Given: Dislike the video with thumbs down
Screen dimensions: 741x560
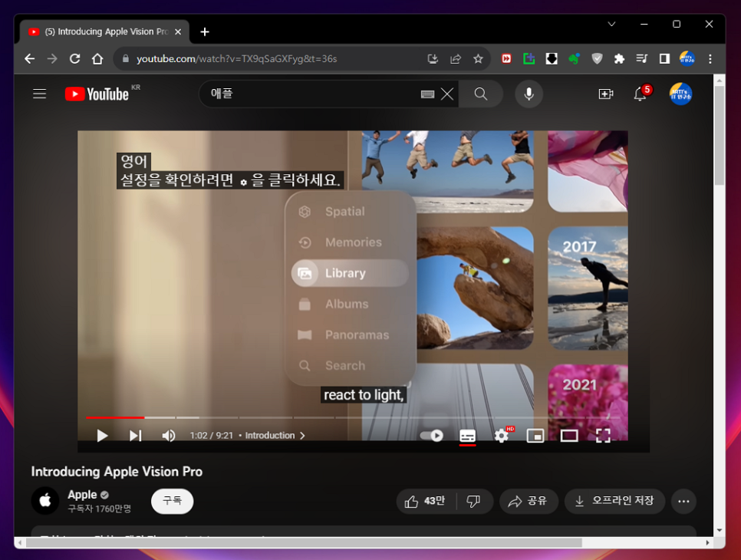Looking at the screenshot, I should point(474,501).
